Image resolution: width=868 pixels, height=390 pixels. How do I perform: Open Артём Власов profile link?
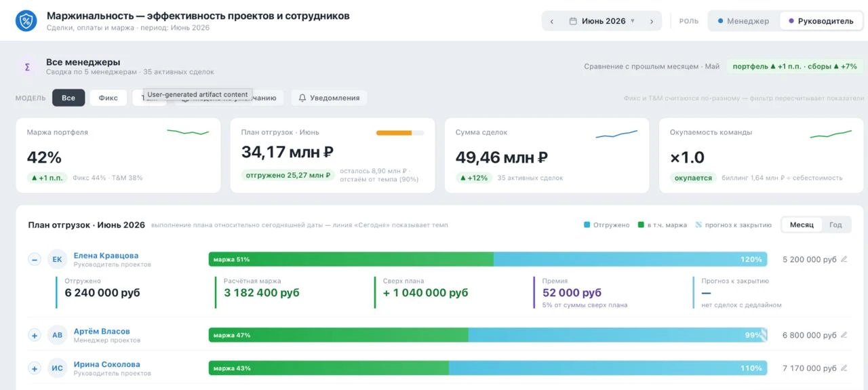pos(102,332)
